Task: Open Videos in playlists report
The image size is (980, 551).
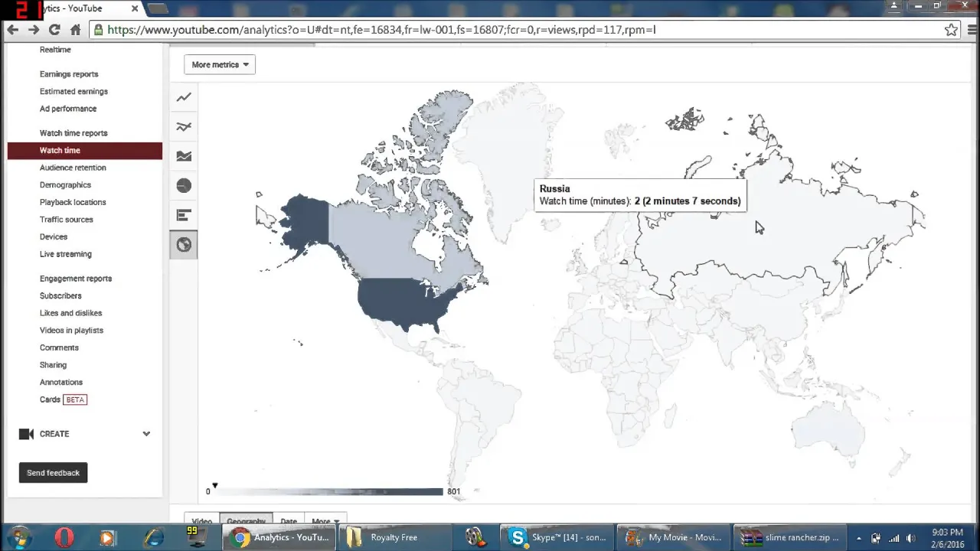Action: click(71, 331)
